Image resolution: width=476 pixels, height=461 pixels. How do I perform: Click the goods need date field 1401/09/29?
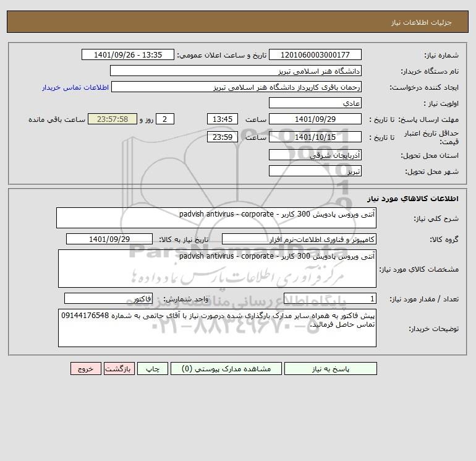point(109,239)
